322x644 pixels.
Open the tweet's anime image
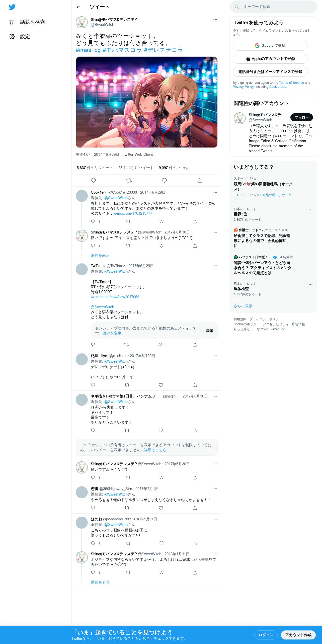point(147,102)
